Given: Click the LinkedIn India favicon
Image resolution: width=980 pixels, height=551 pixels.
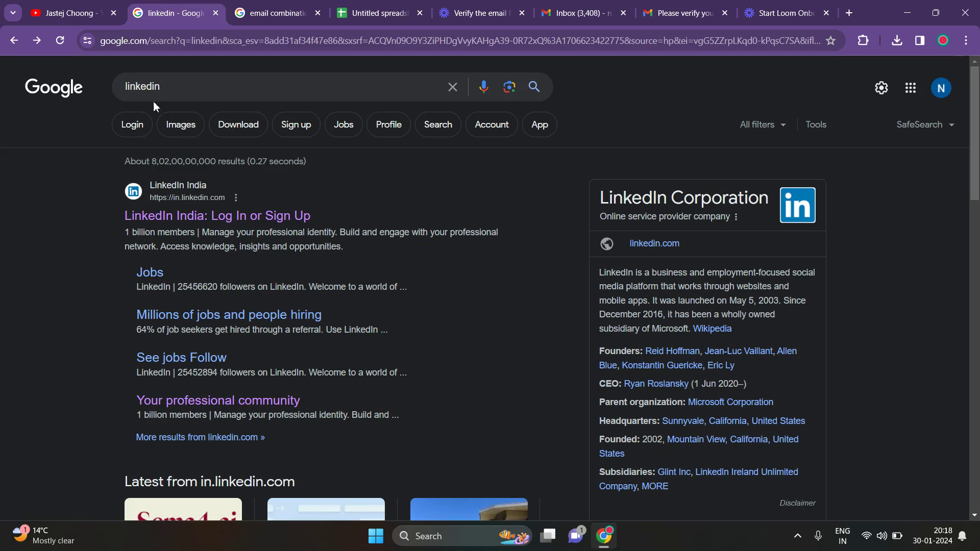Looking at the screenshot, I should [x=133, y=191].
